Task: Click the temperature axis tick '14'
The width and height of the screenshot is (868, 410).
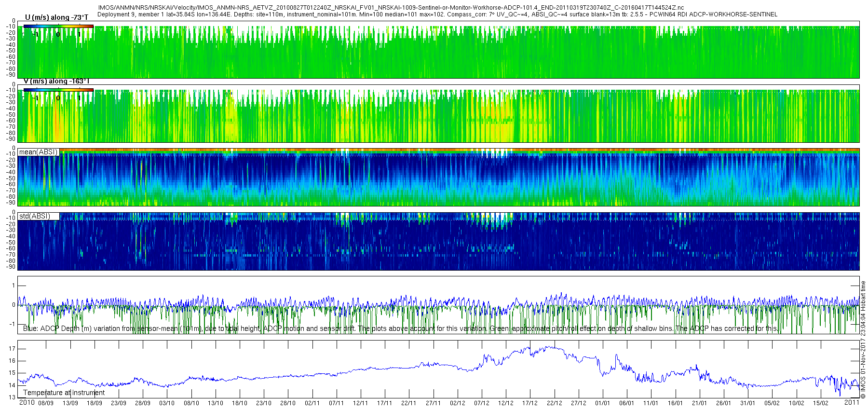Action: tap(12, 385)
